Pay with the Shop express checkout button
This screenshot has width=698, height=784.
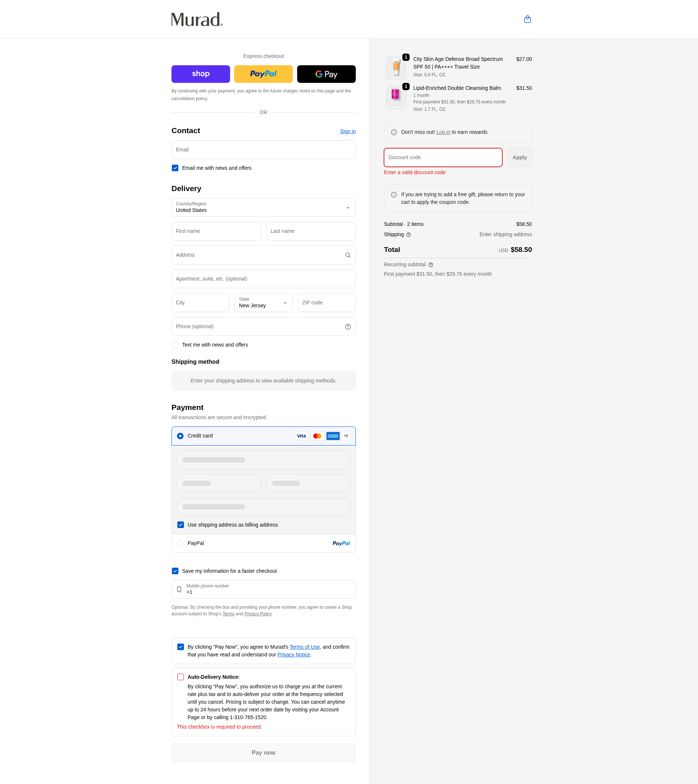[200, 74]
